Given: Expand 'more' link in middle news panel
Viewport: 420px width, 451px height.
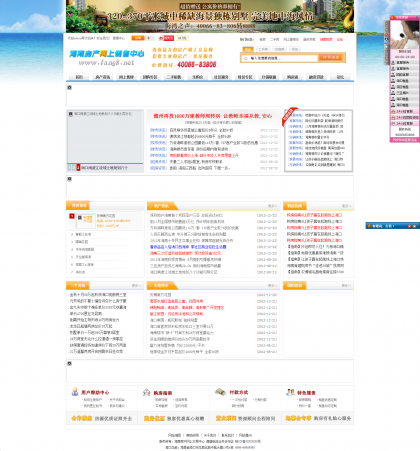Looking at the screenshot, I should (272, 206).
